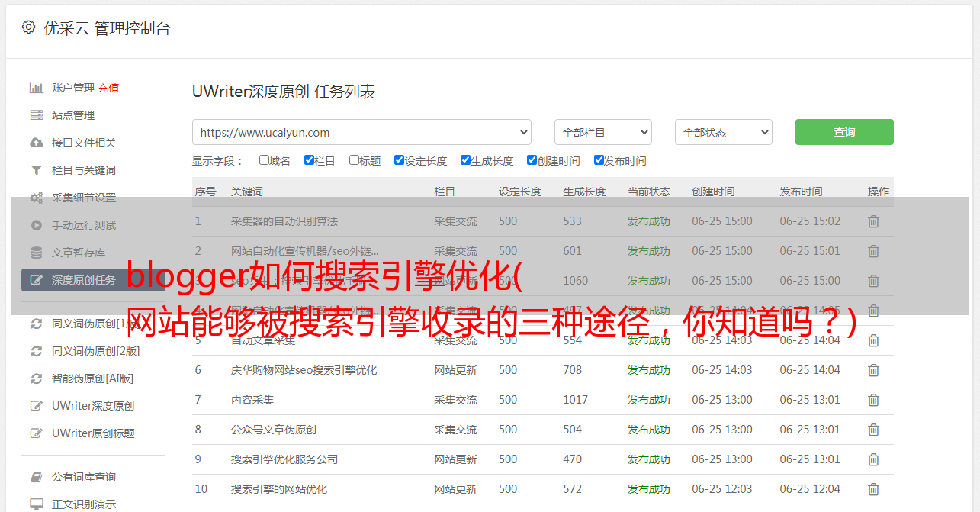This screenshot has width=980, height=512.
Task: Click the gear icon beside 优采云 管理控制台
Action: 28,27
